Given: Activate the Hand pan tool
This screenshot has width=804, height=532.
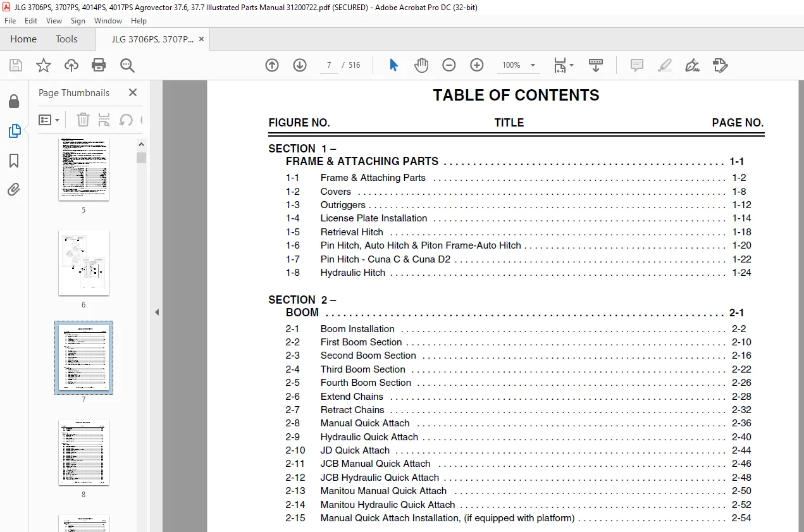Looking at the screenshot, I should [421, 65].
